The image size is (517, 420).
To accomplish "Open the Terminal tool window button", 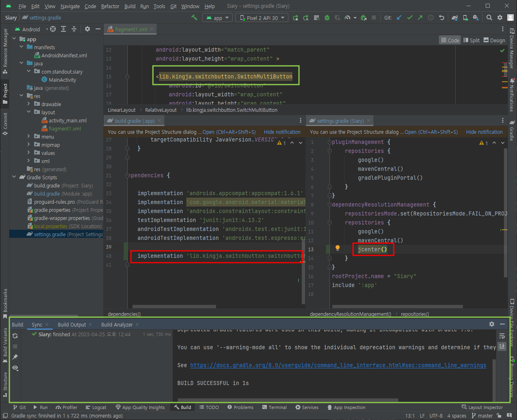I will coord(275,407).
